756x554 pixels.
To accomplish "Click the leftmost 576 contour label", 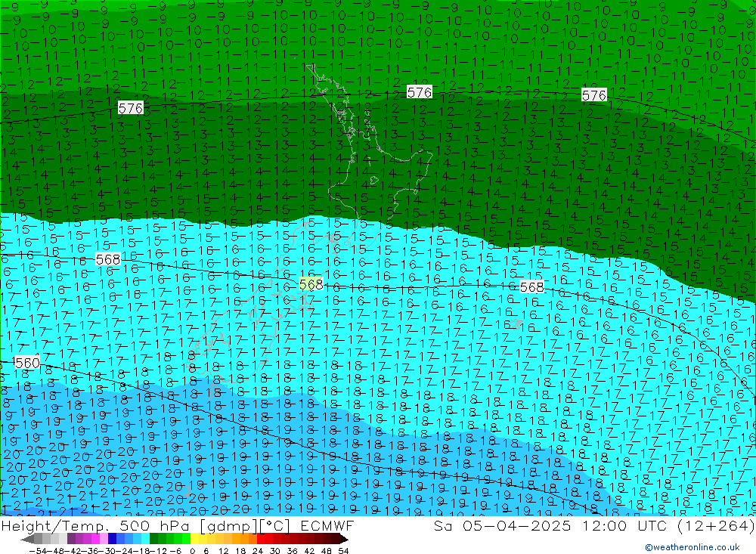I will 131,108.
